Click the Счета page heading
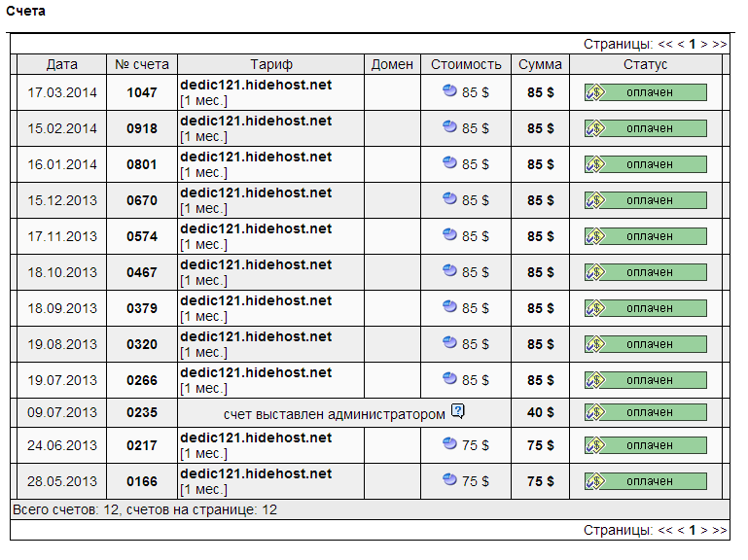This screenshot has width=748, height=560. 25,11
